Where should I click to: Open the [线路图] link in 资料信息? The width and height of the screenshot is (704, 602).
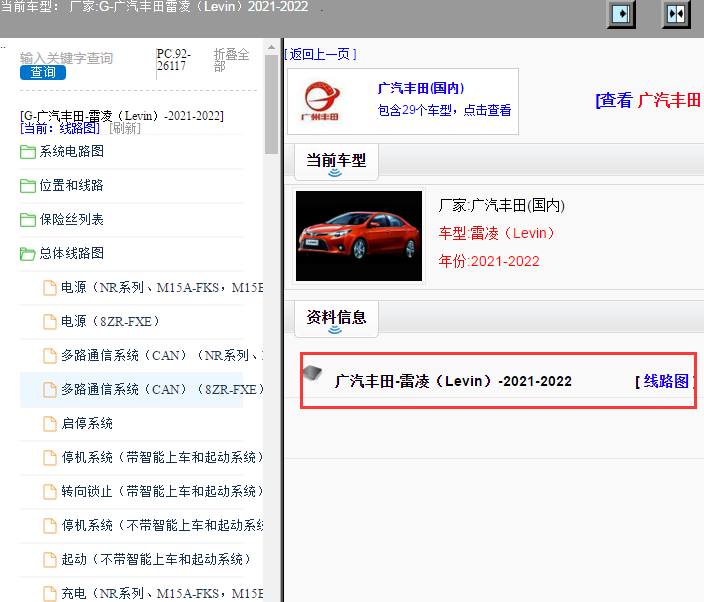[666, 381]
